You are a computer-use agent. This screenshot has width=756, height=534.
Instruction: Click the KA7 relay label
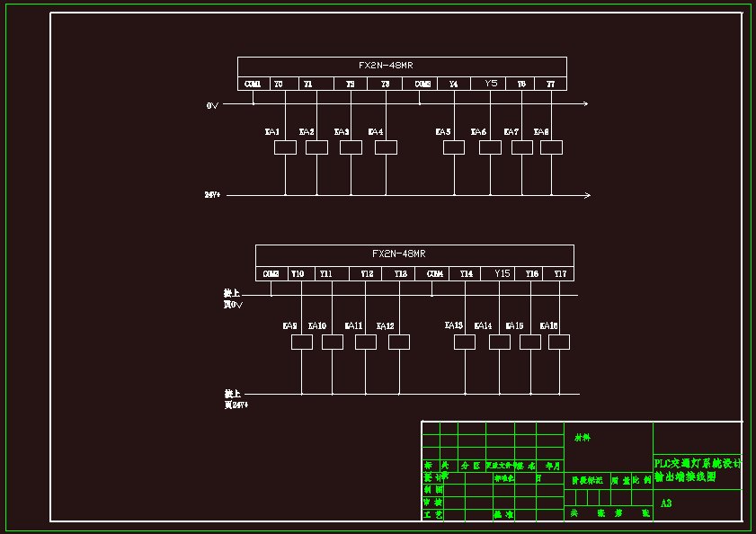click(x=511, y=131)
